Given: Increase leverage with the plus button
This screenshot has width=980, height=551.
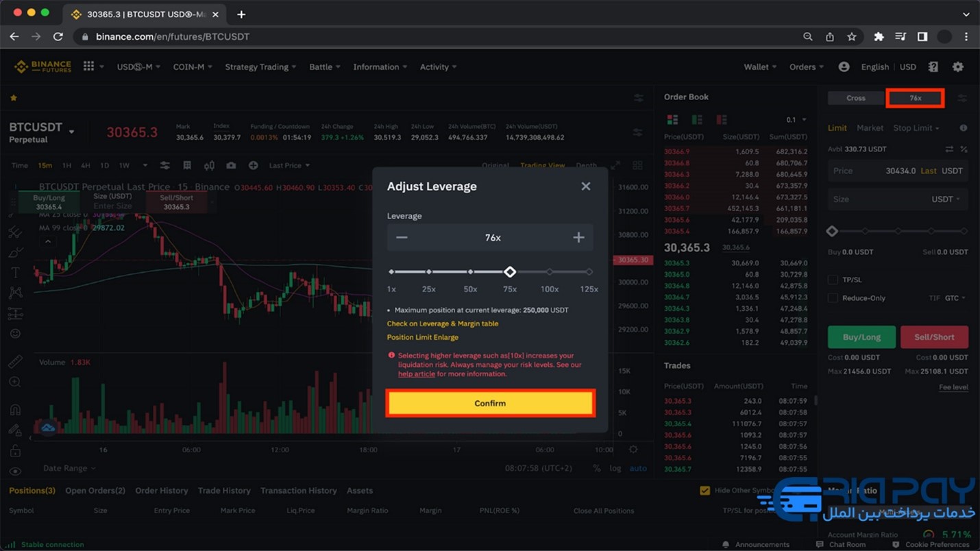Looking at the screenshot, I should (x=578, y=237).
